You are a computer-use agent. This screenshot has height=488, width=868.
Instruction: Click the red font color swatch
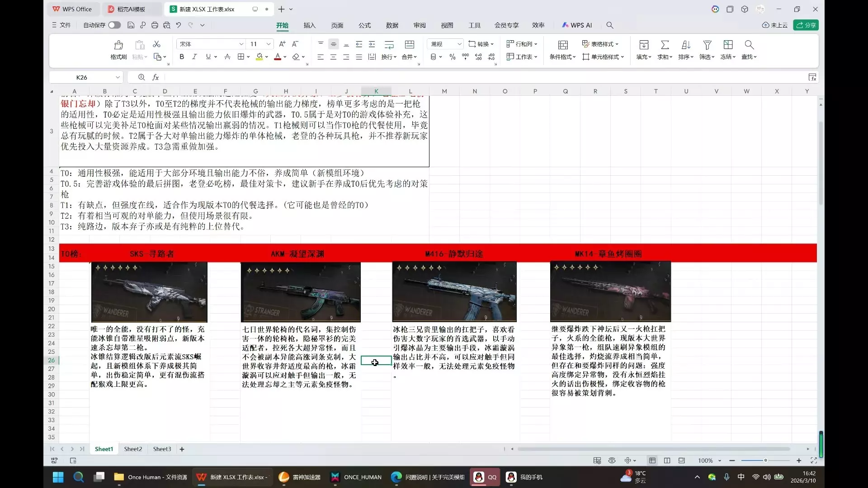point(278,56)
